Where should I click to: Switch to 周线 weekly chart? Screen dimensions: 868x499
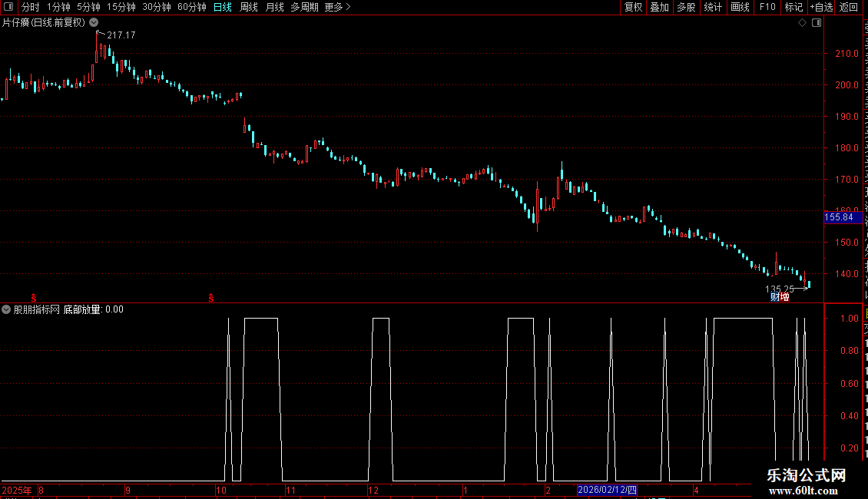pos(249,7)
